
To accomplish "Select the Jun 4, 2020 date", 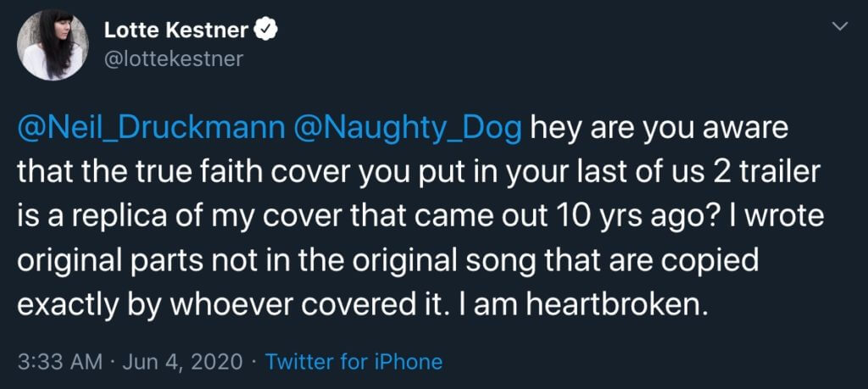I will [181, 362].
